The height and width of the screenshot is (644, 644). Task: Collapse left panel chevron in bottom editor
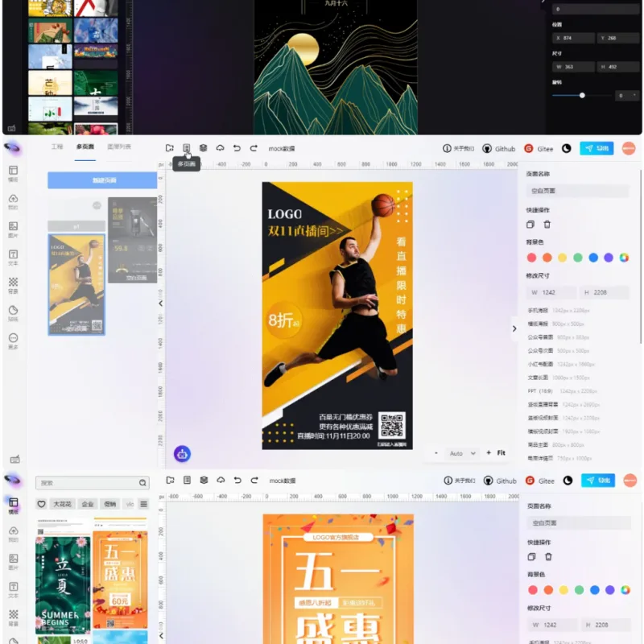pyautogui.click(x=161, y=636)
